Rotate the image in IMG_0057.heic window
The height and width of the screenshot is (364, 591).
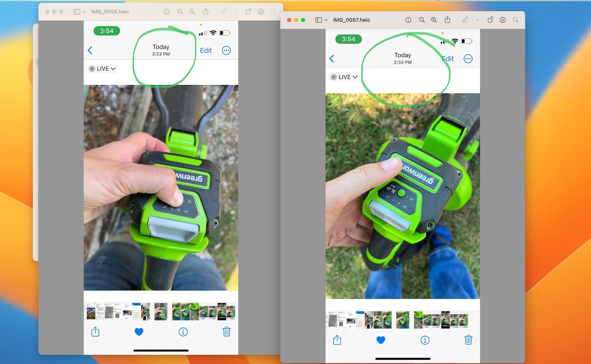[490, 20]
